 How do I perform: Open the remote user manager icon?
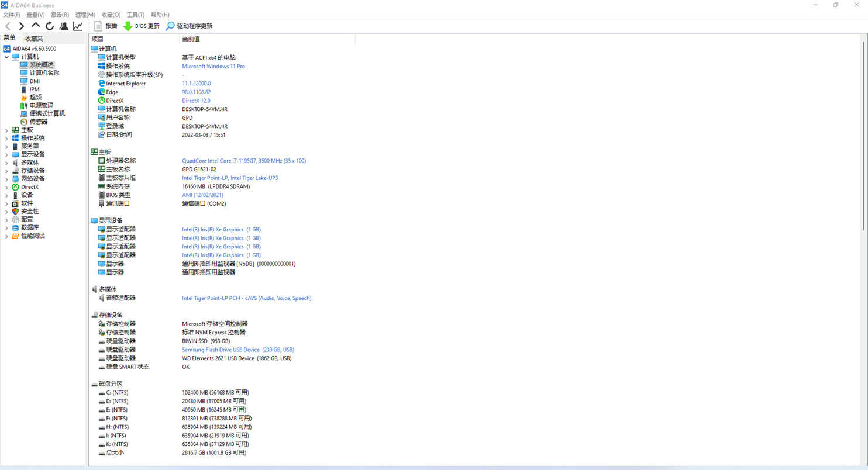click(64, 26)
